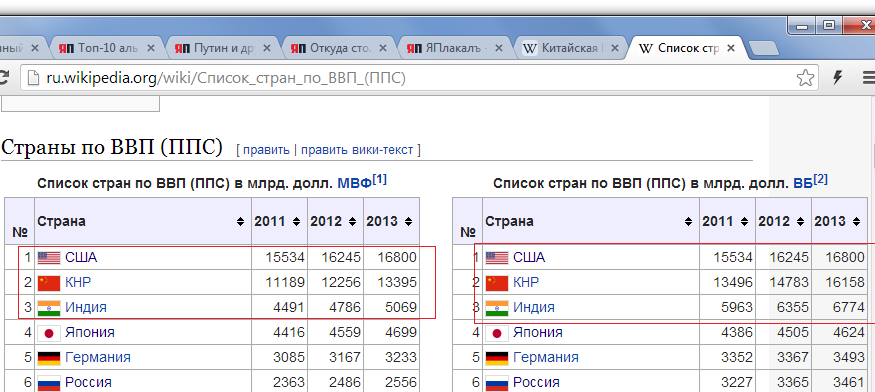Sort left МВФ table by 2011
Image resolution: width=875 pixels, height=392 pixels.
coord(296,222)
